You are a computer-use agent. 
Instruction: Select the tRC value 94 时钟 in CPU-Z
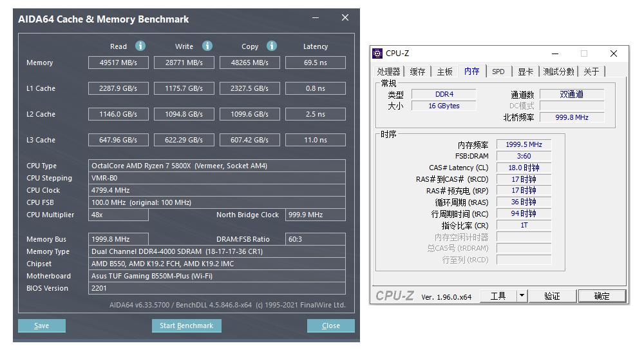524,213
